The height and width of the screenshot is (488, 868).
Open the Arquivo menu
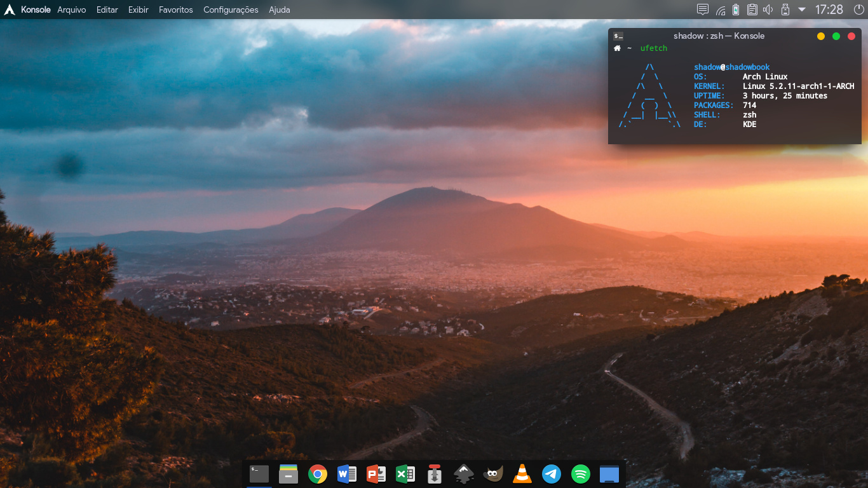[x=71, y=10]
